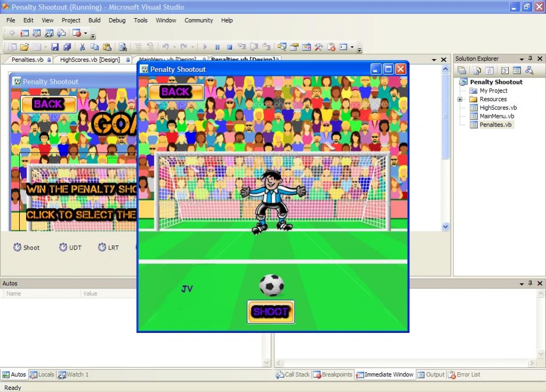Screen dimensions: 546x392
Task: Select the Shoot timer component
Action: pyautogui.click(x=27, y=247)
